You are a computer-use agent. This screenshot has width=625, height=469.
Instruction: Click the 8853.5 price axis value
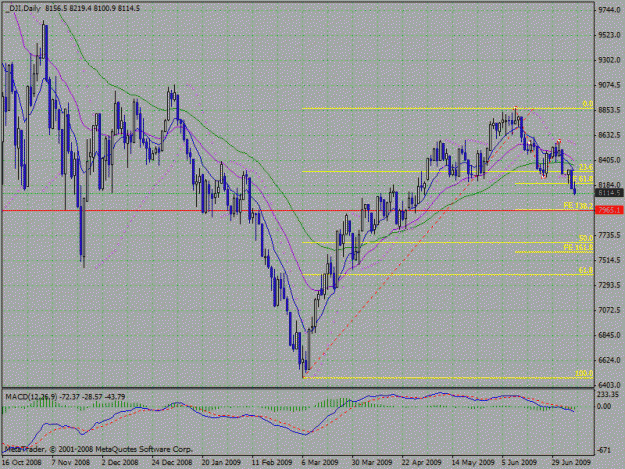click(x=609, y=110)
